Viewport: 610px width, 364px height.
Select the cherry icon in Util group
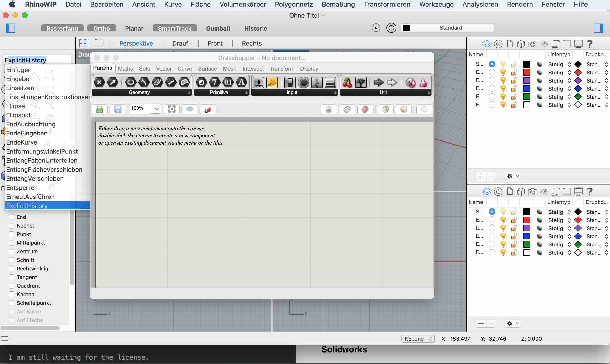point(347,83)
